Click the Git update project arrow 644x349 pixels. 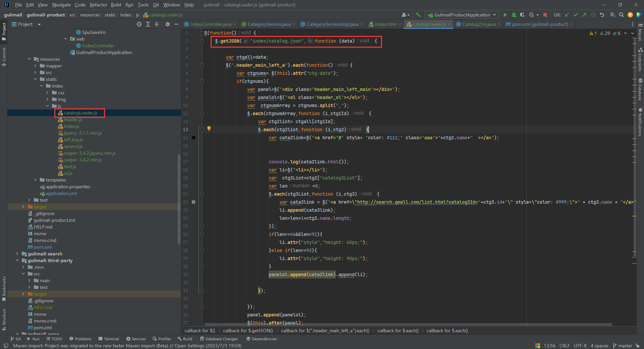(567, 15)
